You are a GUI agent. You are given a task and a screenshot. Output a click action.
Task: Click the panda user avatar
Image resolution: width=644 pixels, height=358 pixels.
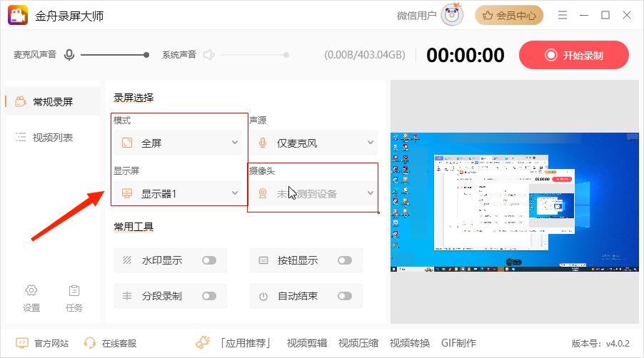[x=452, y=15]
